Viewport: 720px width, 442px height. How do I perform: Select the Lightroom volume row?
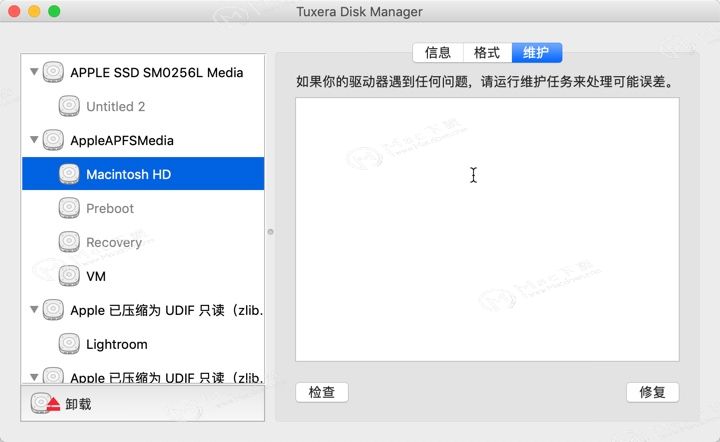(143, 344)
